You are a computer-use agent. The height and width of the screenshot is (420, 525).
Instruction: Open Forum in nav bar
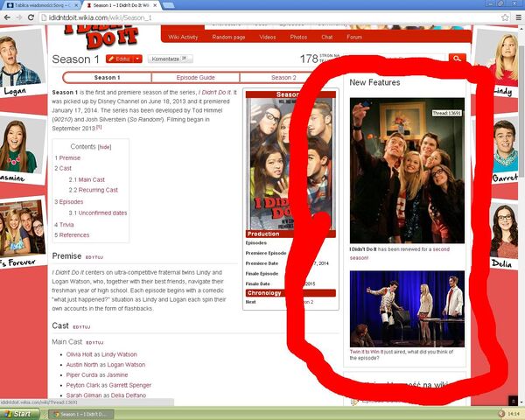[354, 37]
